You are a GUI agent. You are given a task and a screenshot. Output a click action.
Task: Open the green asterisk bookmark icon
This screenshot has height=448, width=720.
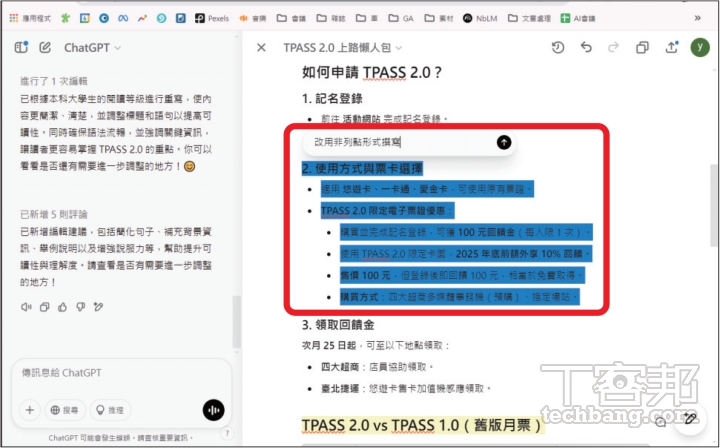click(66, 18)
